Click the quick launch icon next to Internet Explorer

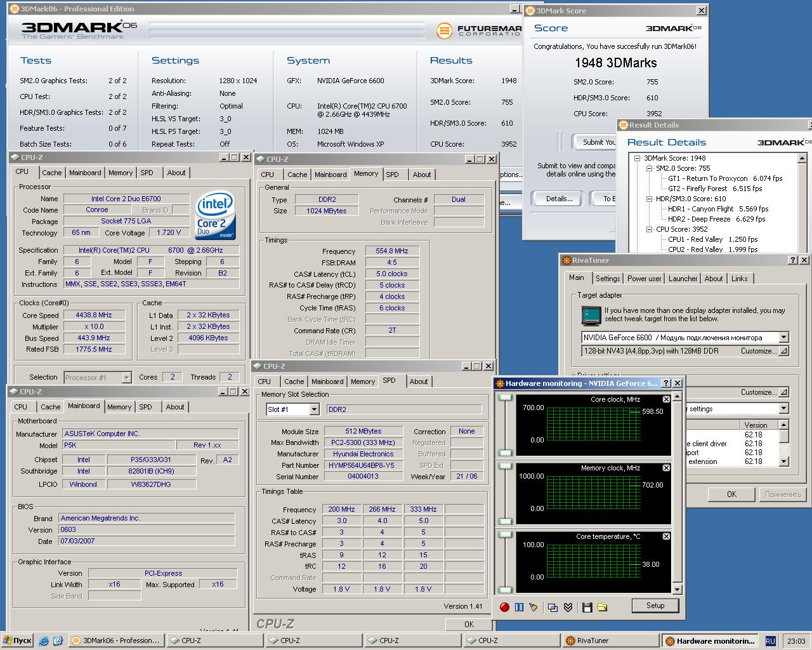click(x=58, y=640)
